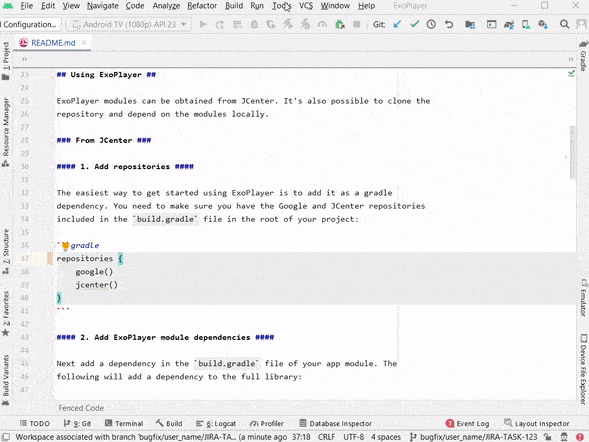Viewport: 589px width, 442px height.
Task: Open the Analyze menu
Action: click(x=166, y=6)
